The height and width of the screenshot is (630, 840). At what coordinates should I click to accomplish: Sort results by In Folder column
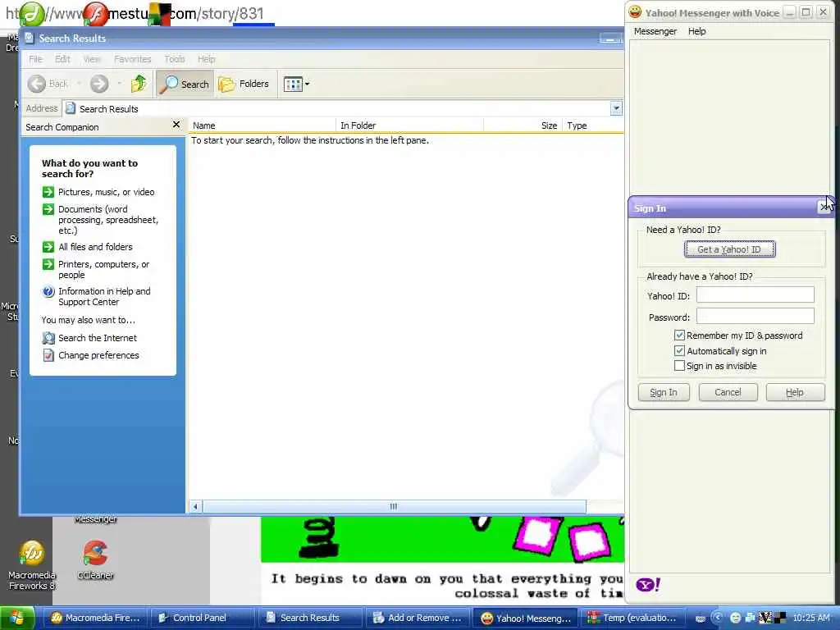pos(409,126)
